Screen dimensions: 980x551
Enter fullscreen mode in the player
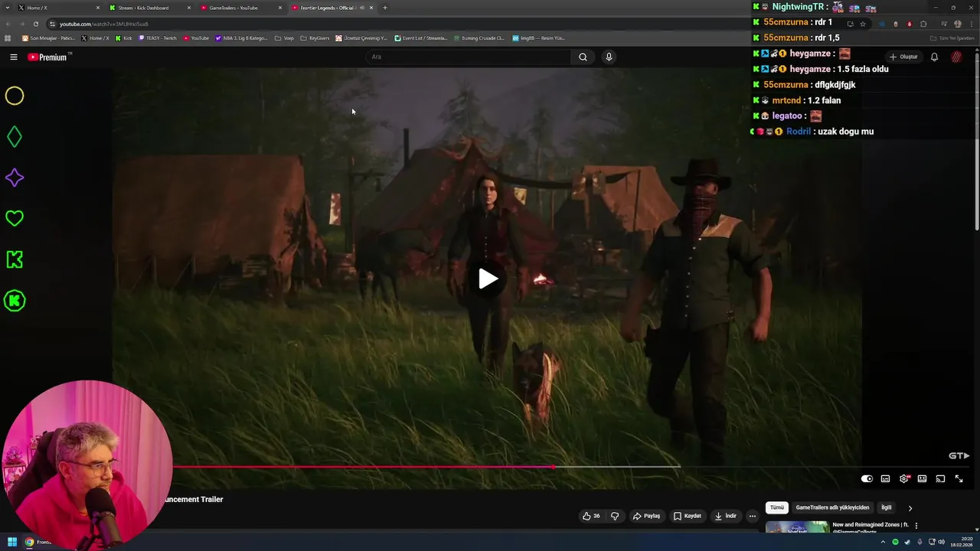coord(959,479)
